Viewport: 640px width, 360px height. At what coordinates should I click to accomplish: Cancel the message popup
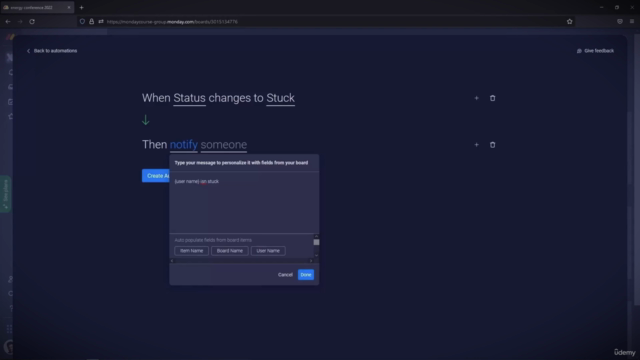tap(285, 275)
